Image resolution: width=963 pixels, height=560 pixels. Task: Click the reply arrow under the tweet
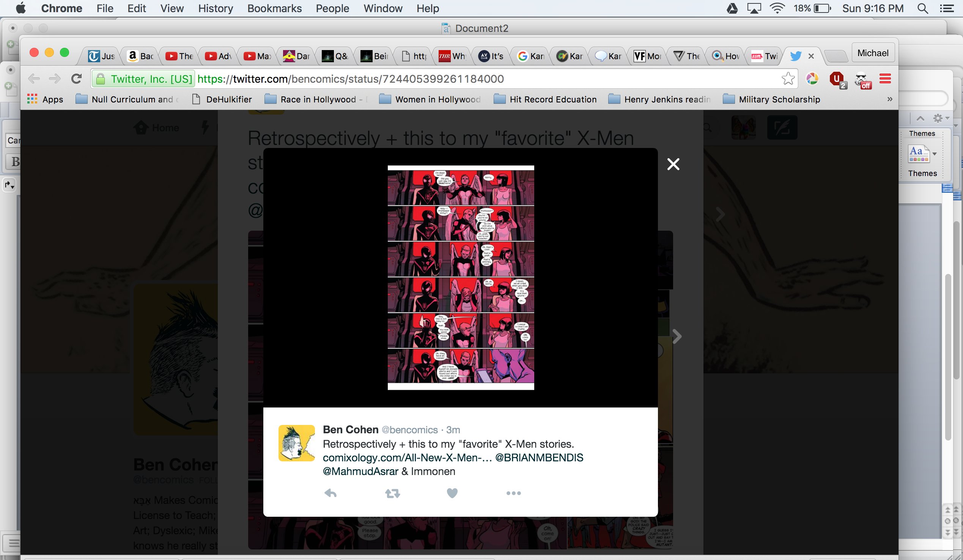pyautogui.click(x=330, y=493)
